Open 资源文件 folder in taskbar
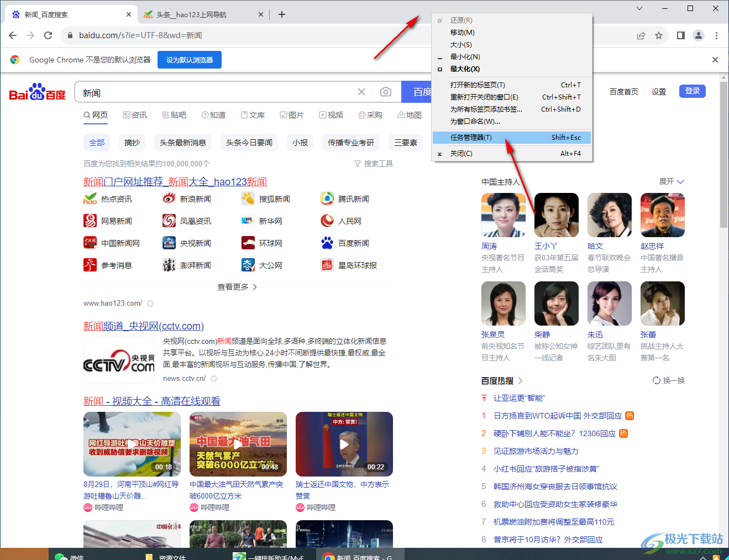 tap(166, 556)
